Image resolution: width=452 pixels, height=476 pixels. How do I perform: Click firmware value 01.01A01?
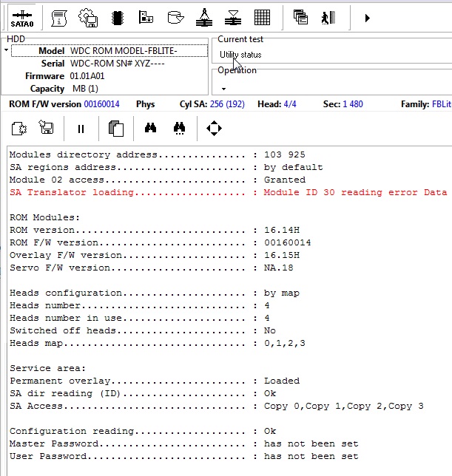coord(87,76)
